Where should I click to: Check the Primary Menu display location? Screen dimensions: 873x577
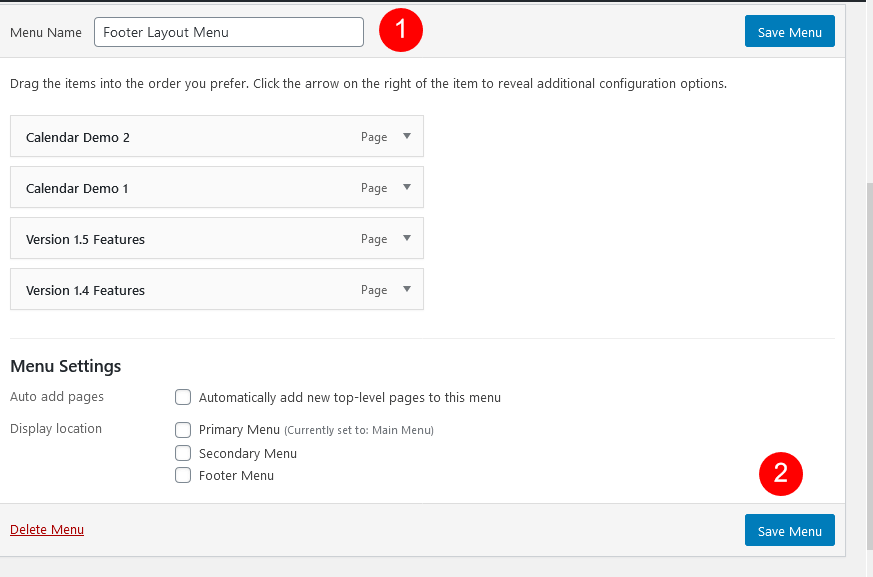[x=183, y=429]
